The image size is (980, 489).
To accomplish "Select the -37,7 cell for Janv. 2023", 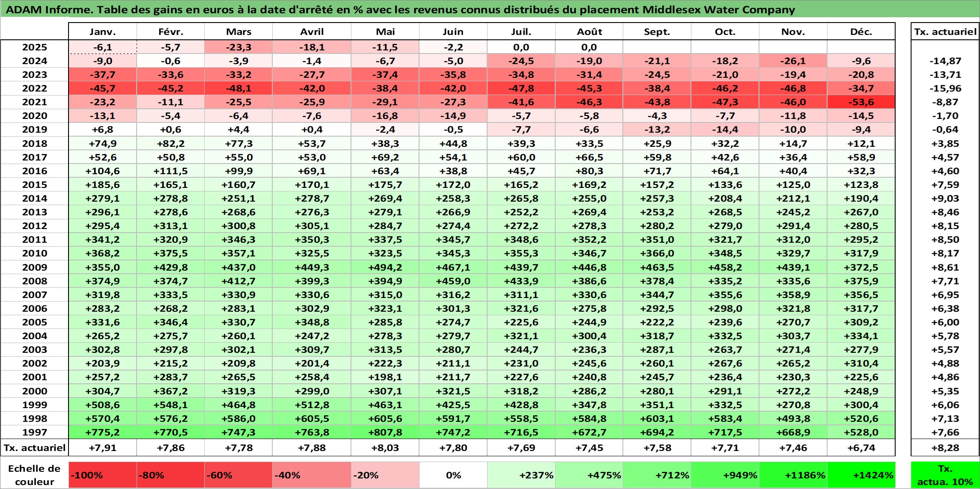I will click(103, 75).
